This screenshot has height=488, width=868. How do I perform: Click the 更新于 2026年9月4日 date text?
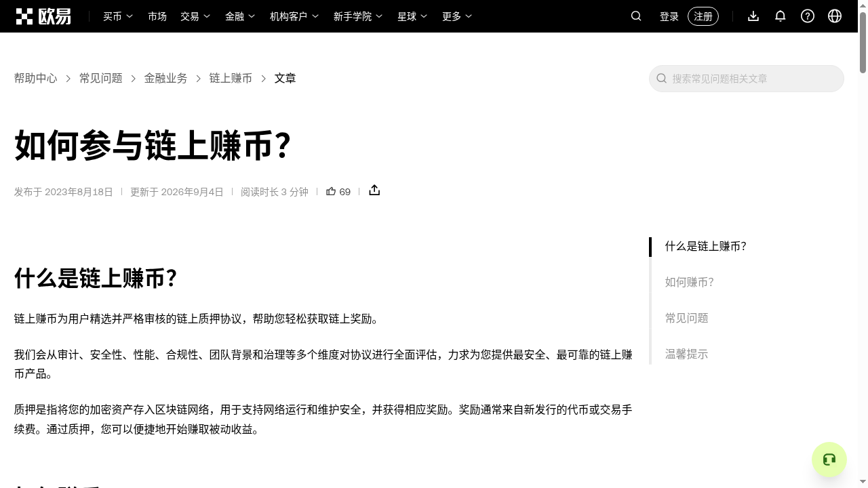[177, 192]
